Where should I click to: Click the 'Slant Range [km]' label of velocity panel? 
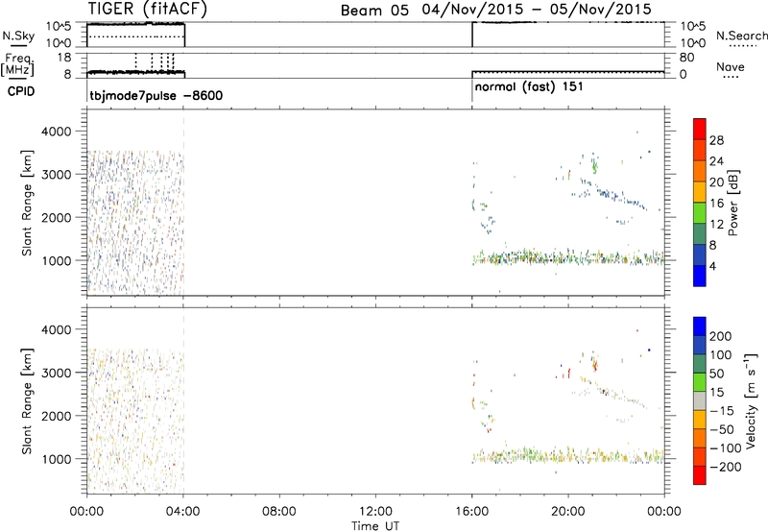coord(27,400)
